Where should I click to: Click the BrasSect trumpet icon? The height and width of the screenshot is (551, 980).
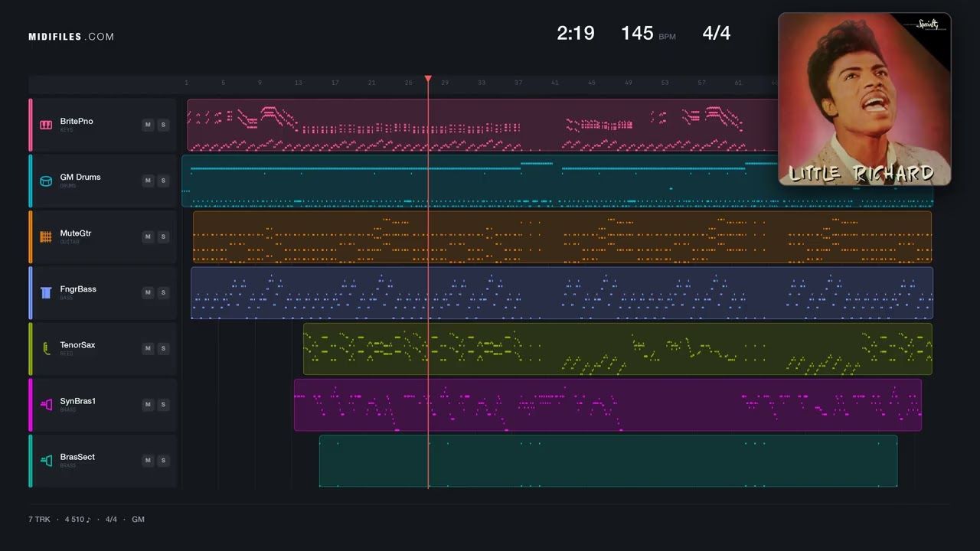[46, 460]
